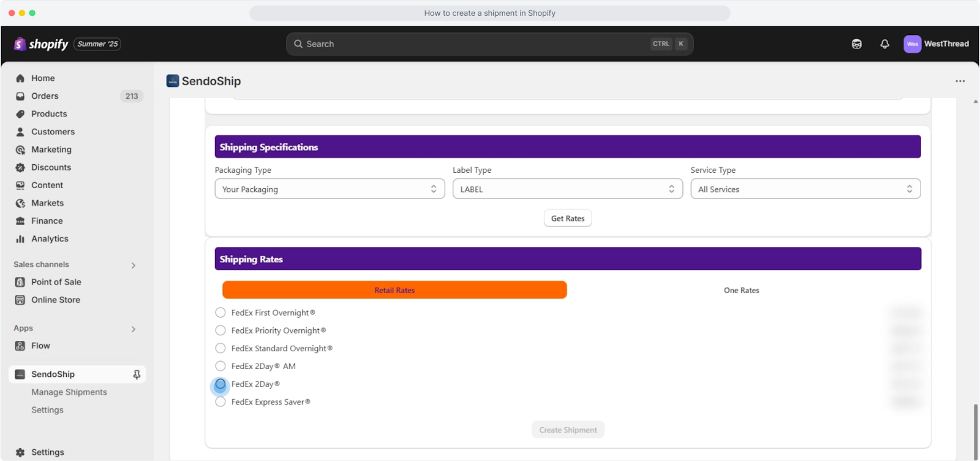
Task: Open the Home icon in sidebar
Action: [x=20, y=78]
